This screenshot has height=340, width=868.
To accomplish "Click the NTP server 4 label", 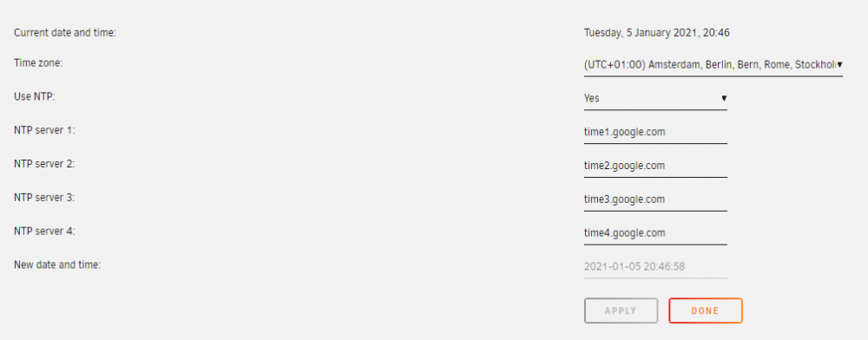I will point(44,231).
